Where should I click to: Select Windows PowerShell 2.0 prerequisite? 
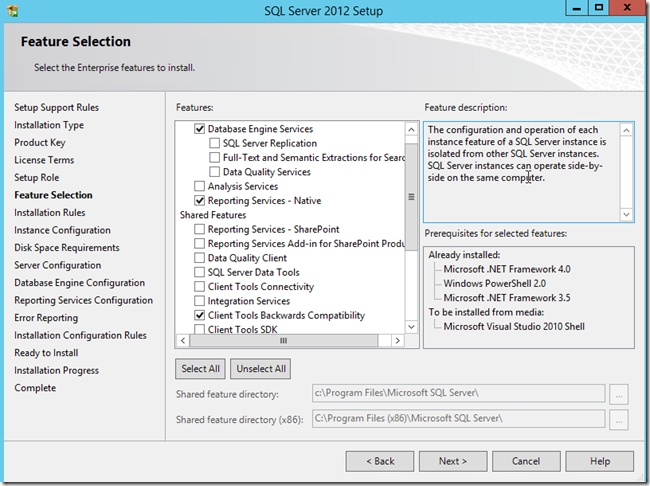pyautogui.click(x=495, y=284)
